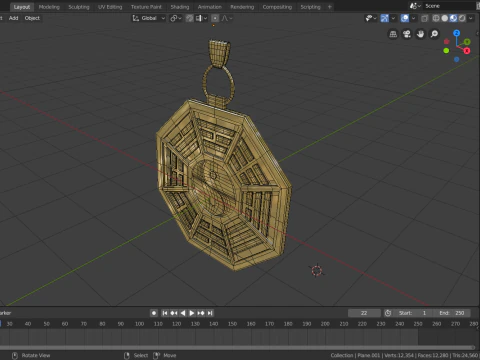480x360 pixels.
Task: Open object type visibility dropdown
Action: tap(370, 18)
